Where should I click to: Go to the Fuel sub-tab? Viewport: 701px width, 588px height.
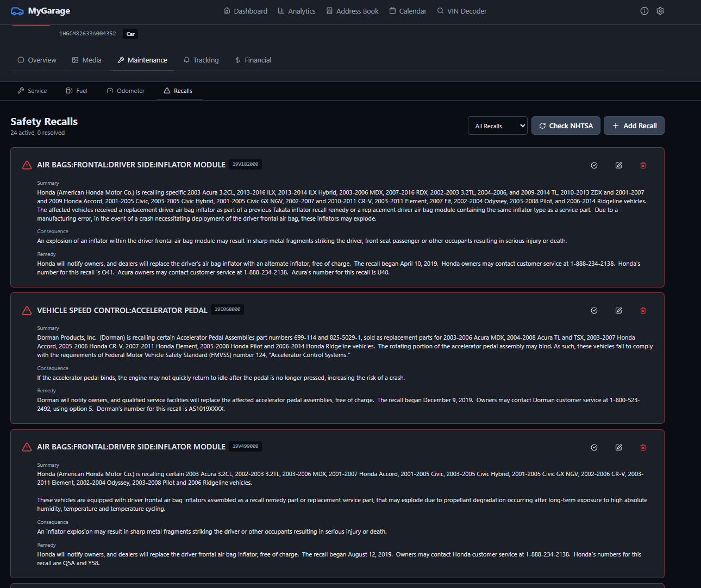point(77,91)
